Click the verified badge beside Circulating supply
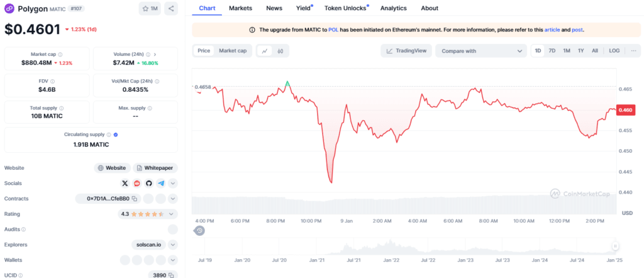644x278 pixels. (x=116, y=135)
